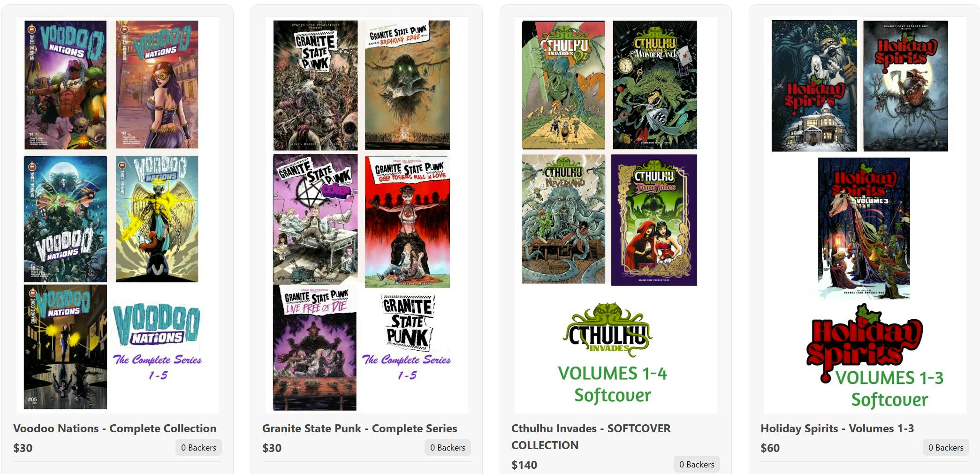Open the Holiday Spirits Volumes 1-3 title

point(837,428)
